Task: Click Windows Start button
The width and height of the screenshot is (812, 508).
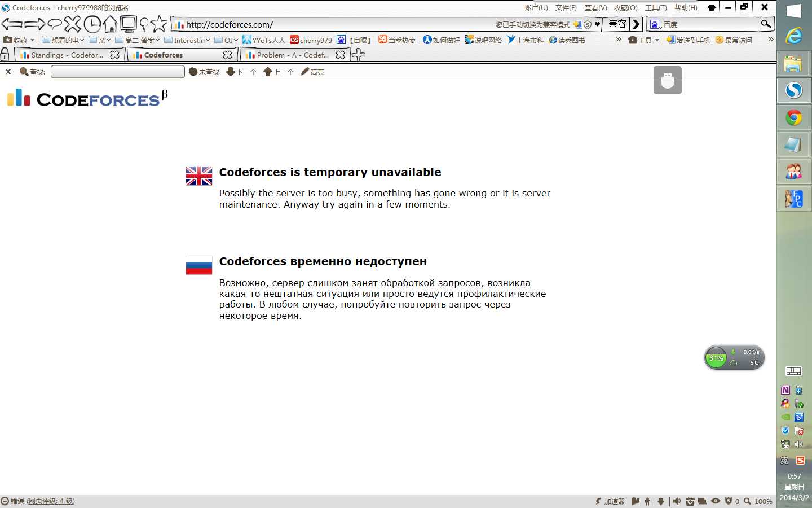Action: [x=794, y=11]
